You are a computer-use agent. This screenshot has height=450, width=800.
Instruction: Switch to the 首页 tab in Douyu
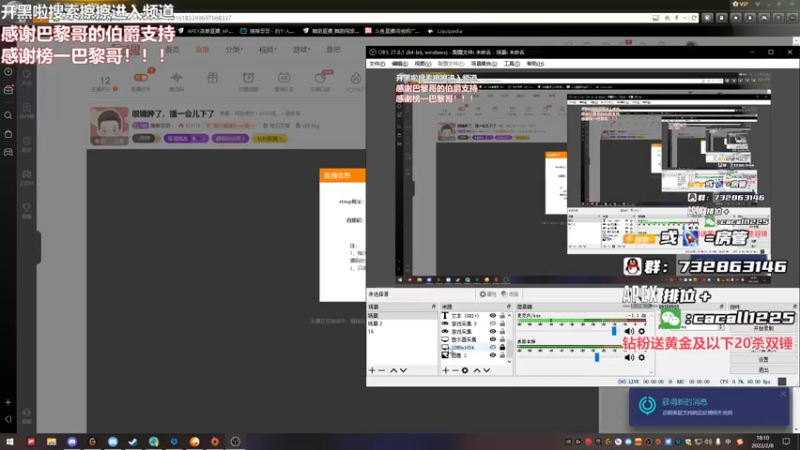coord(172,49)
